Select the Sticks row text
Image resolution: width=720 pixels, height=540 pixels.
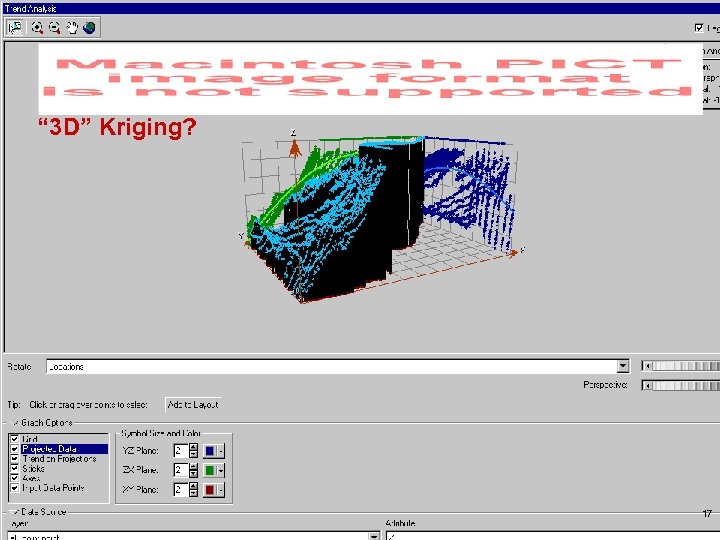[x=33, y=468]
